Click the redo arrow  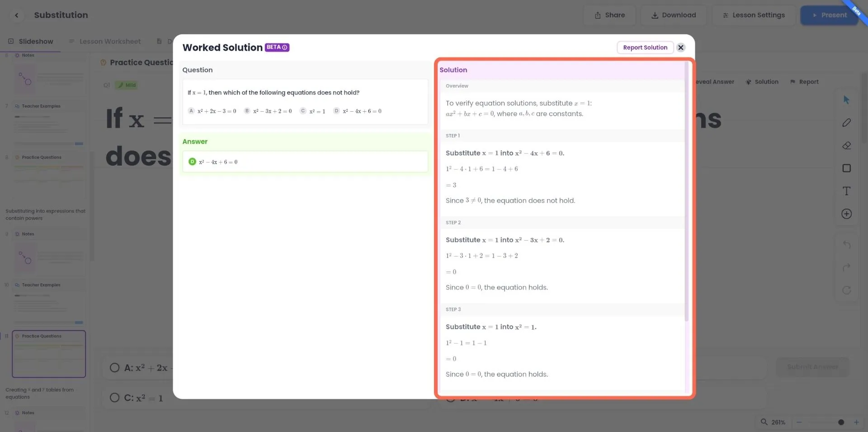click(x=846, y=267)
